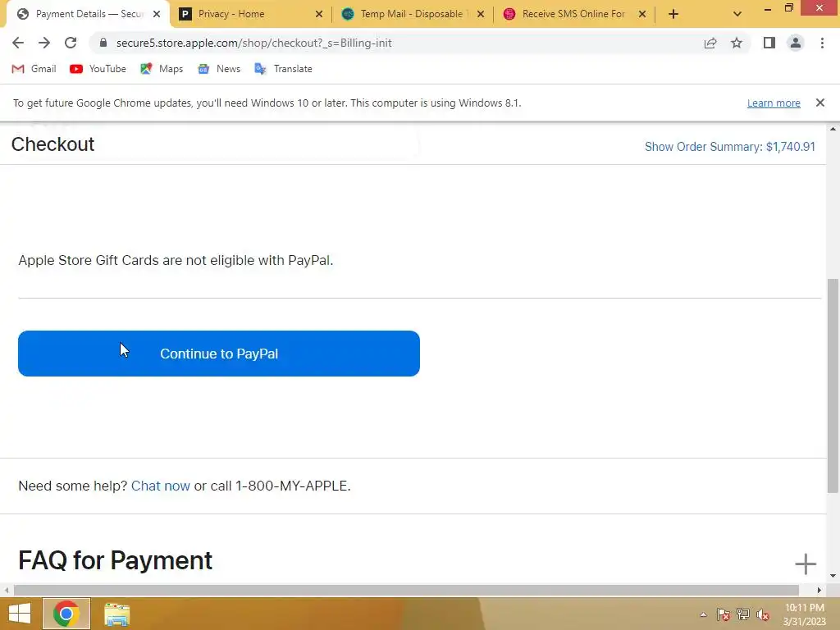
Task: Click the vertical scrollbar thumb
Action: tap(833, 385)
